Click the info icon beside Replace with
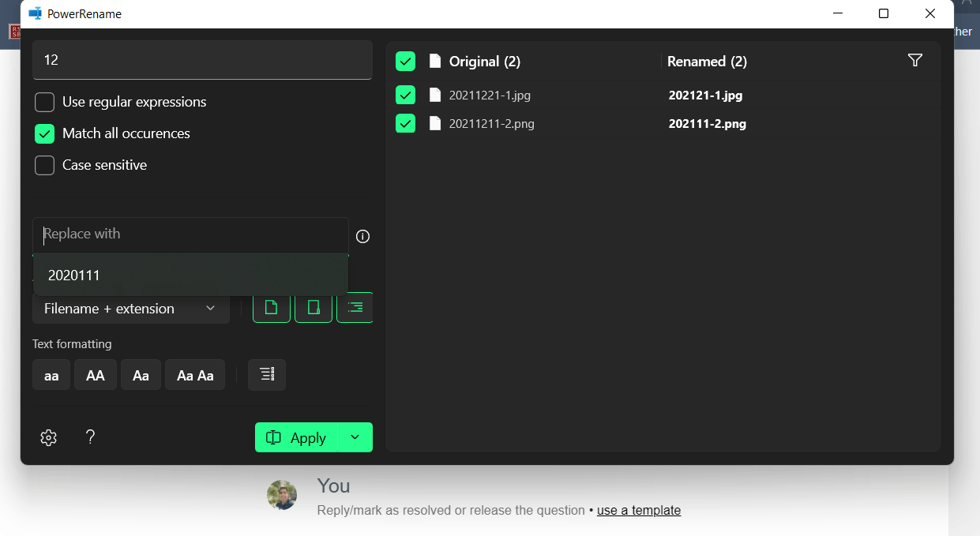 362,236
